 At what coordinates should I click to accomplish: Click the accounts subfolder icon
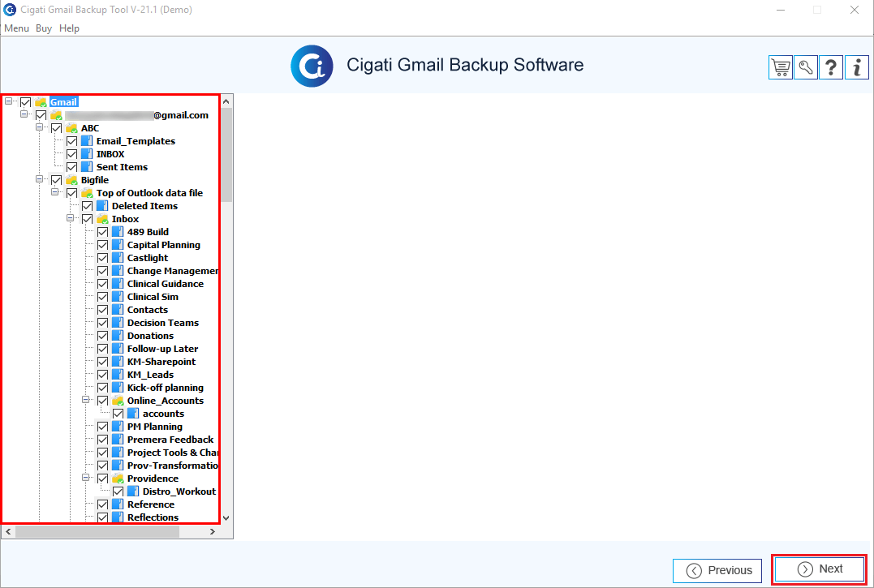coord(133,414)
